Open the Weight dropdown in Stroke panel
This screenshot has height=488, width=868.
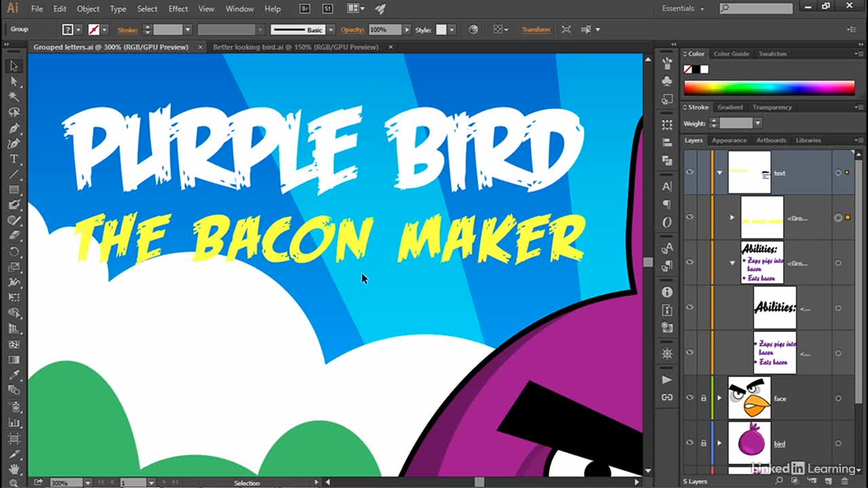pyautogui.click(x=757, y=123)
